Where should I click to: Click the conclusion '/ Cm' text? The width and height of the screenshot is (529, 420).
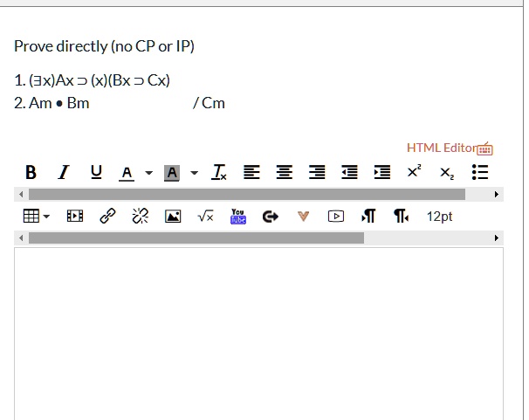coord(209,103)
